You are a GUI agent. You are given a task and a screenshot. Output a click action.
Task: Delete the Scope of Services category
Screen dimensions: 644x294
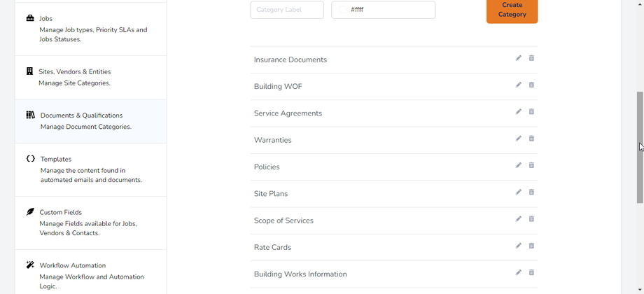(x=531, y=219)
